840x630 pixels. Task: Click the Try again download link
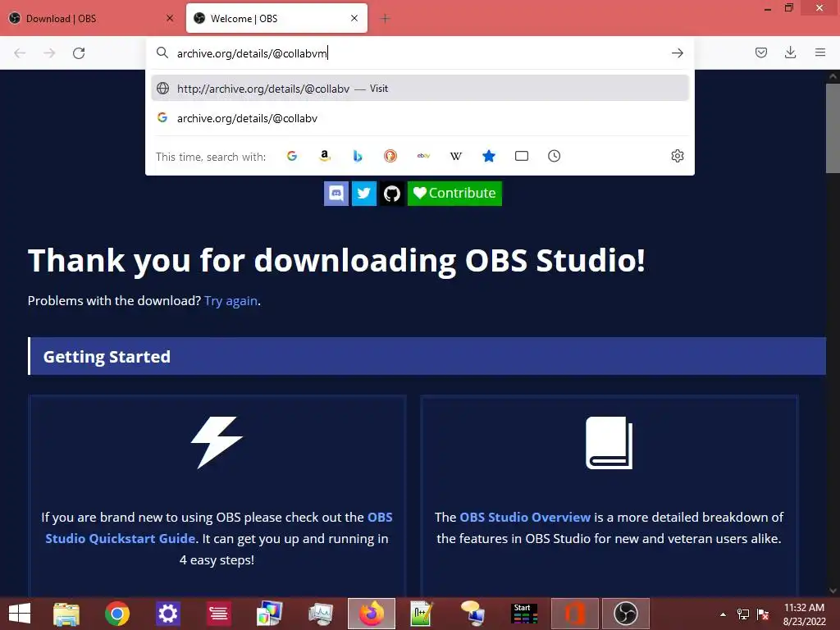point(231,301)
